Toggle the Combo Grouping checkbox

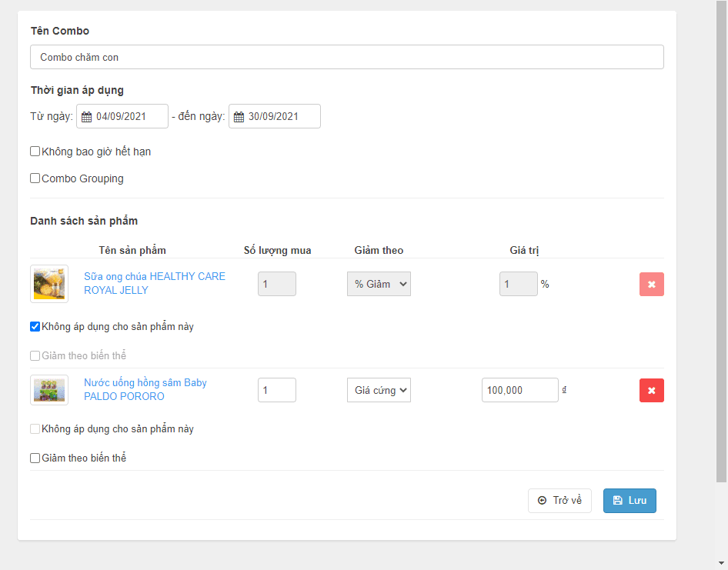[x=35, y=178]
